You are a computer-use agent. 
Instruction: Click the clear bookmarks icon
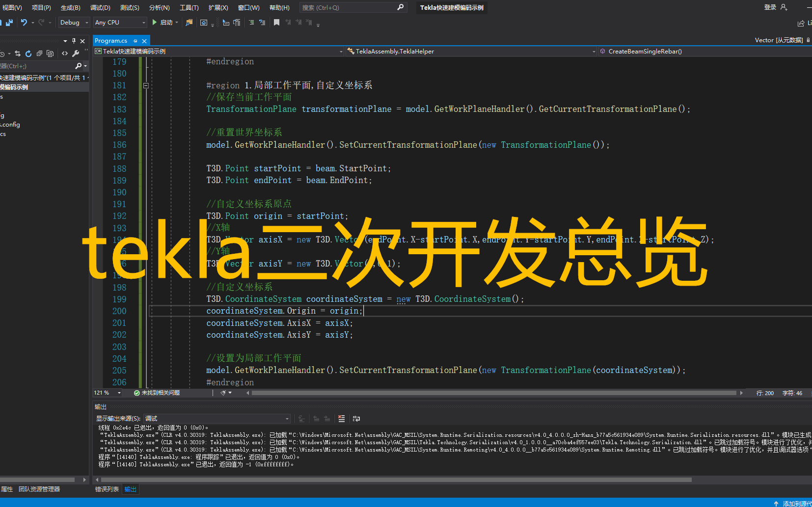click(309, 23)
